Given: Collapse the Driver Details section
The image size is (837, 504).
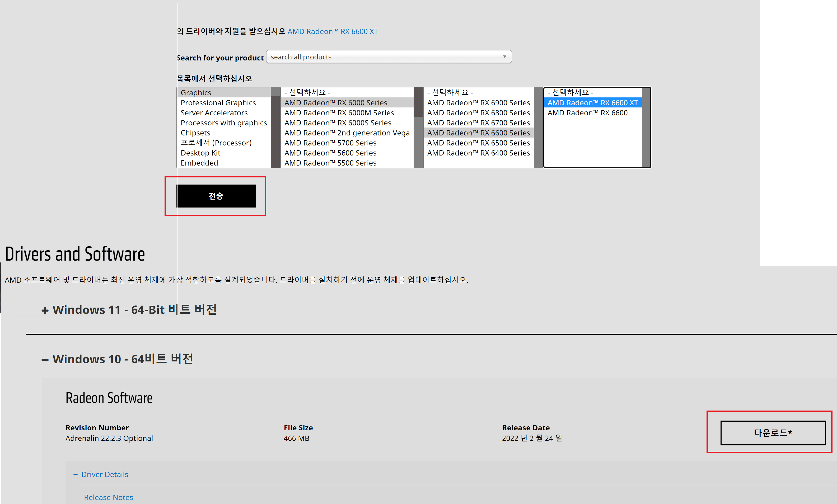Looking at the screenshot, I should click(x=101, y=474).
